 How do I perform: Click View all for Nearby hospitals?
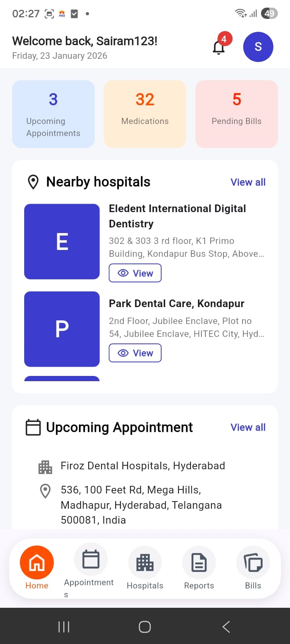point(248,182)
